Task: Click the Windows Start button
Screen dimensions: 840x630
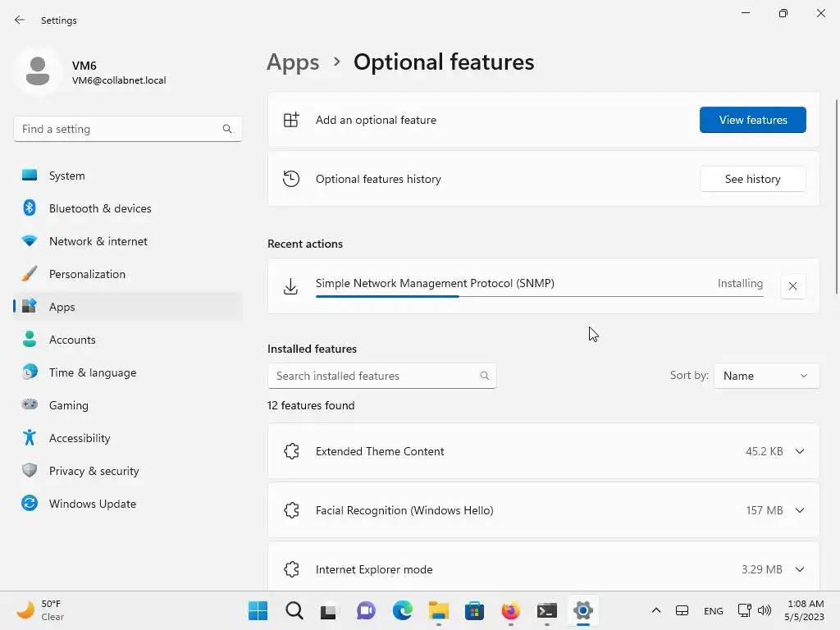Action: 258,611
